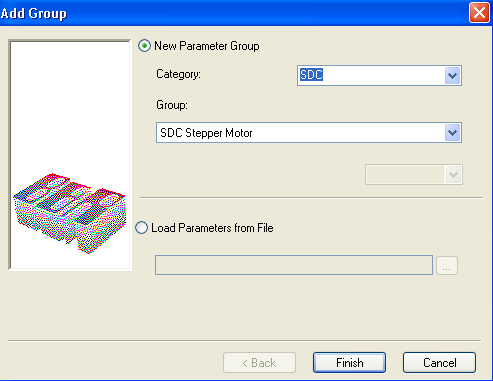Viewport: 493px width, 381px height.
Task: Expand the Category dropdown arrow
Action: click(453, 76)
